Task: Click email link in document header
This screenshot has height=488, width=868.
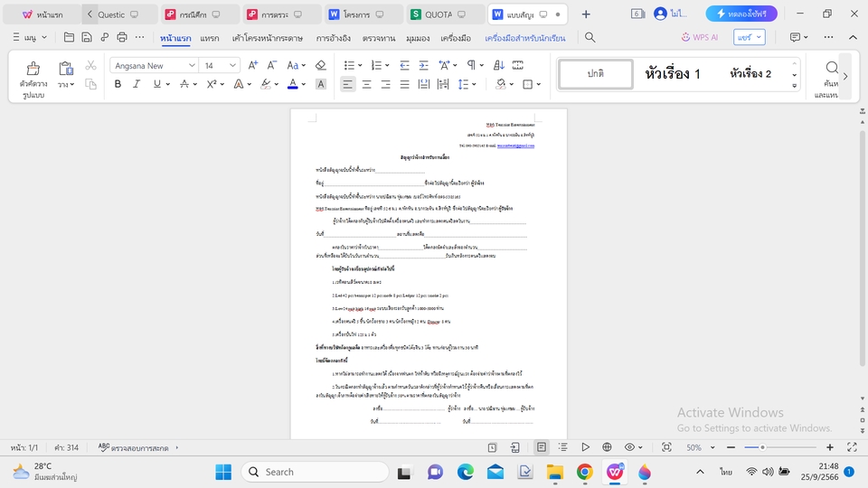Action: (515, 145)
